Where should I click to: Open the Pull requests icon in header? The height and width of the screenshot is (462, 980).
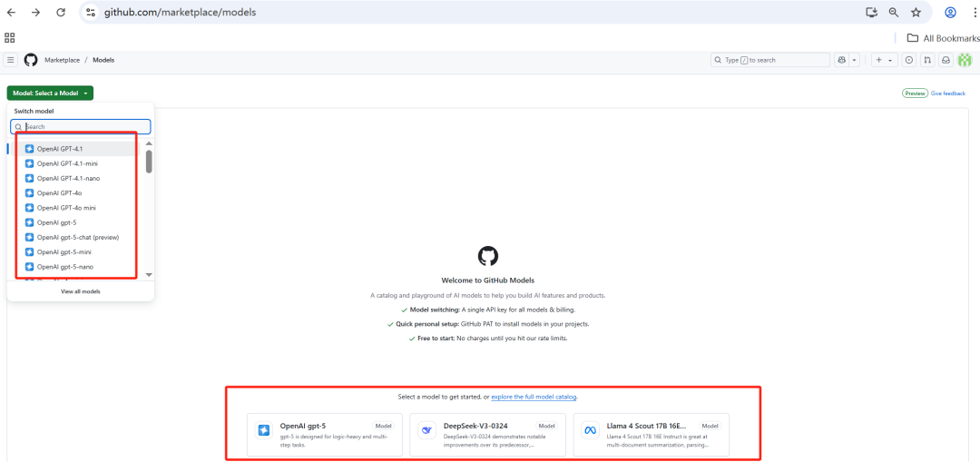(x=927, y=60)
